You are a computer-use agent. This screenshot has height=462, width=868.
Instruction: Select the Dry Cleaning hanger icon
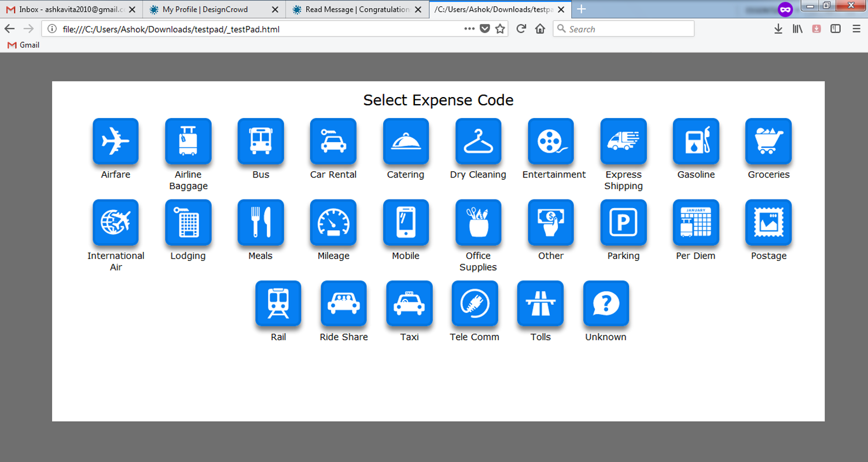coord(478,141)
